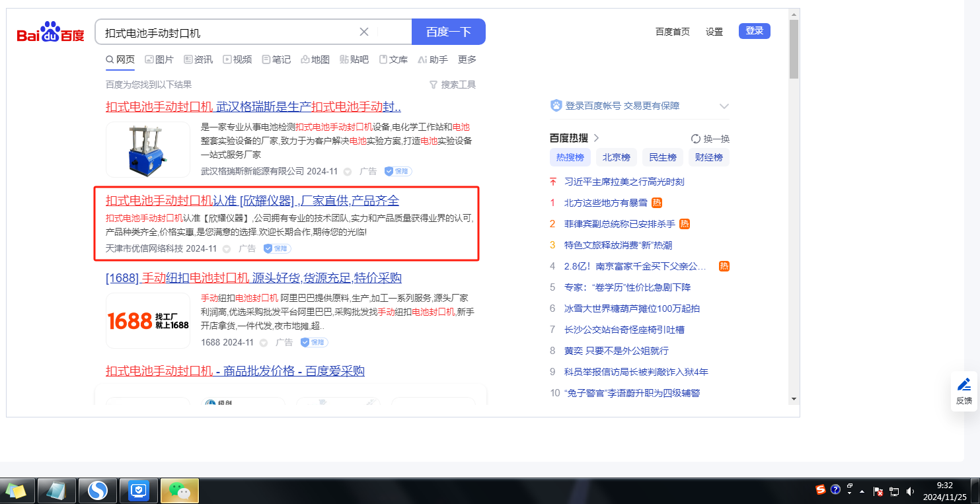Clear the search box with the X icon

(x=364, y=32)
